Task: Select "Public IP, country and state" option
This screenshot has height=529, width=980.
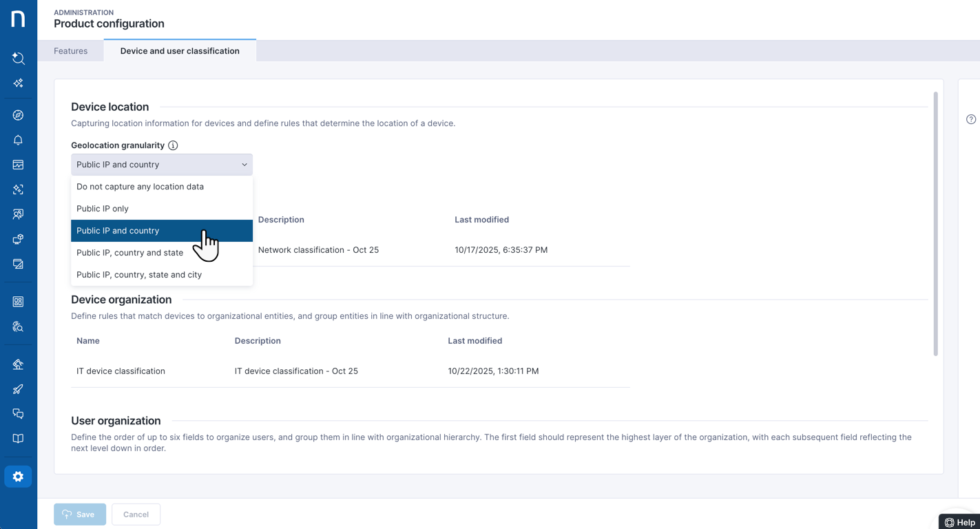Action: click(x=129, y=253)
